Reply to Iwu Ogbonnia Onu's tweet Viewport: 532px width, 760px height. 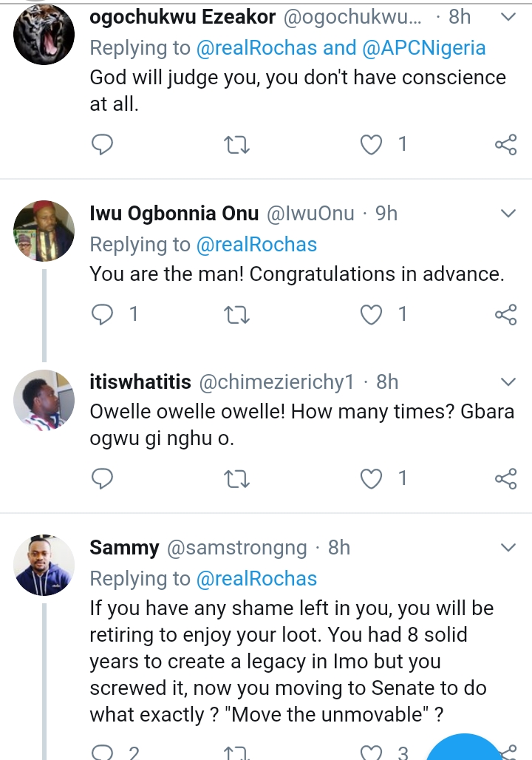click(x=101, y=315)
